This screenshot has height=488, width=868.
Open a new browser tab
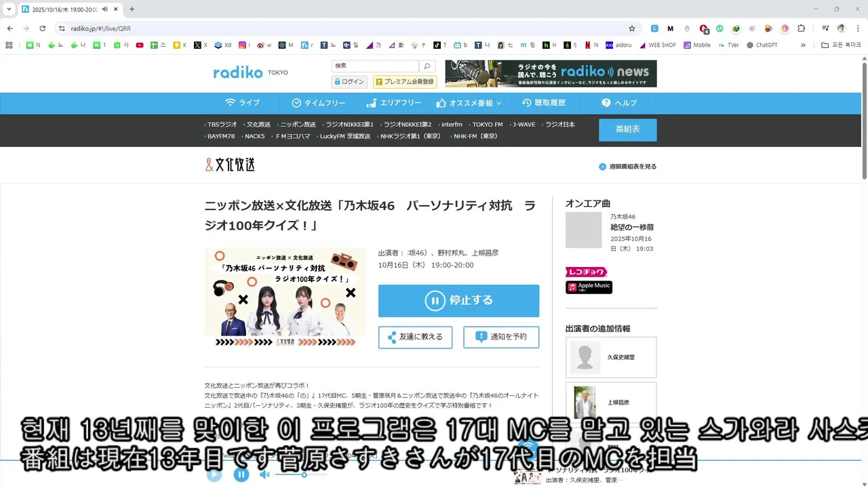[x=132, y=9]
